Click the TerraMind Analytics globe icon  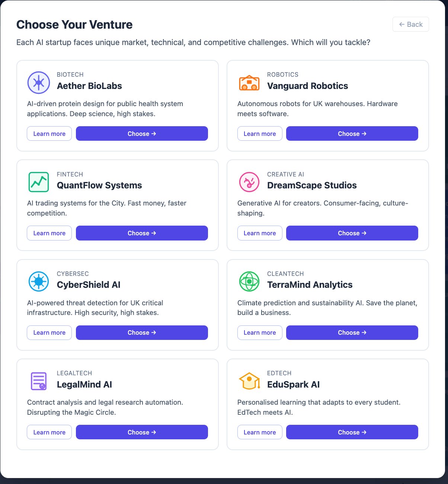(x=249, y=281)
